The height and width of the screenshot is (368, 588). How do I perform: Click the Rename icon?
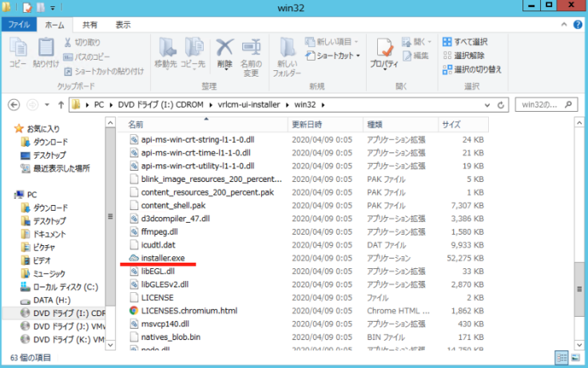click(251, 48)
